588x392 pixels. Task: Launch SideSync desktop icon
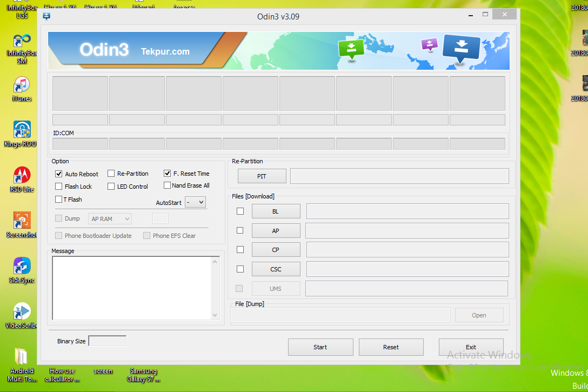[22, 270]
